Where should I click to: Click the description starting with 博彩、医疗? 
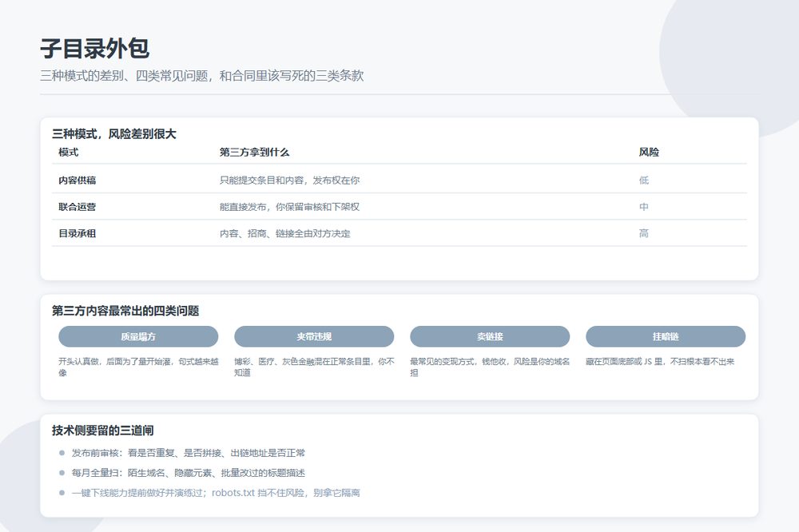[314, 367]
